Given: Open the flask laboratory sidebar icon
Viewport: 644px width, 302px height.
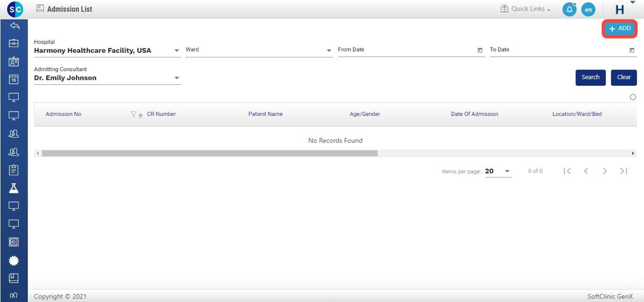Looking at the screenshot, I should click(14, 188).
